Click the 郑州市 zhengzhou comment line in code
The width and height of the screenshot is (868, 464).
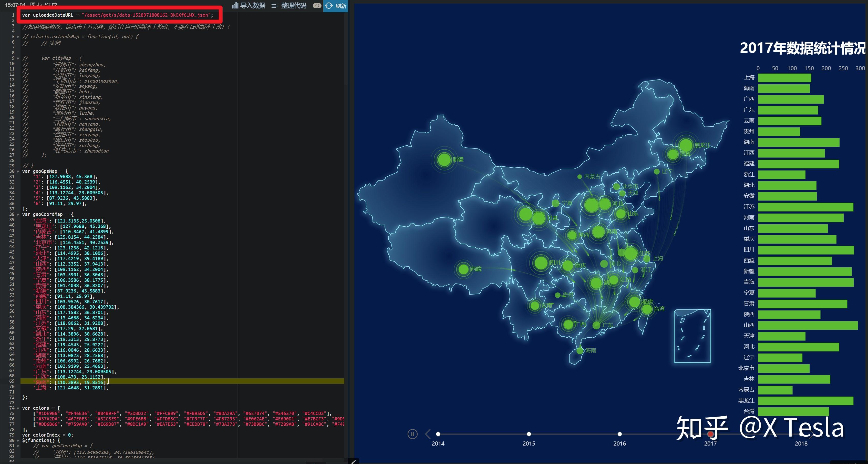tap(64, 65)
